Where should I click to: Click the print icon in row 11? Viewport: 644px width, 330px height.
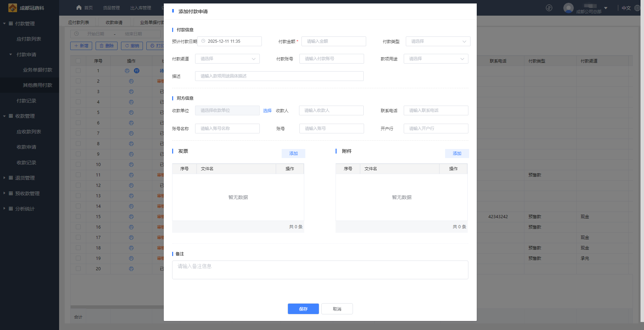[x=131, y=175]
